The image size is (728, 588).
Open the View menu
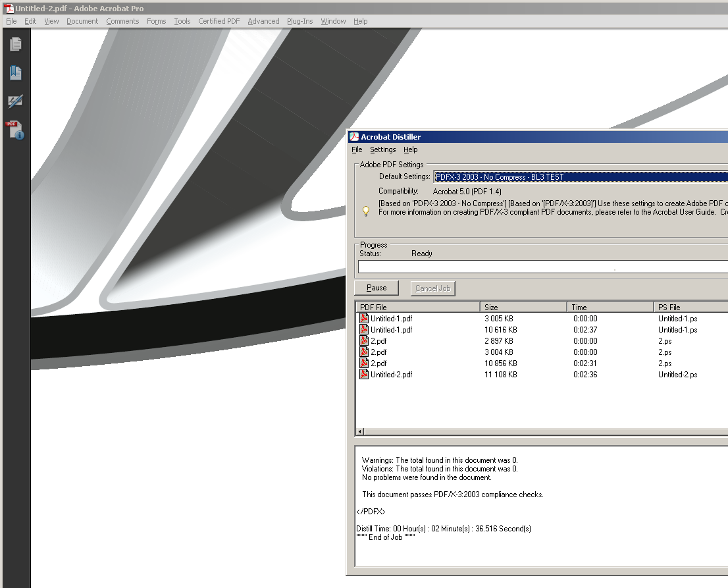51,21
